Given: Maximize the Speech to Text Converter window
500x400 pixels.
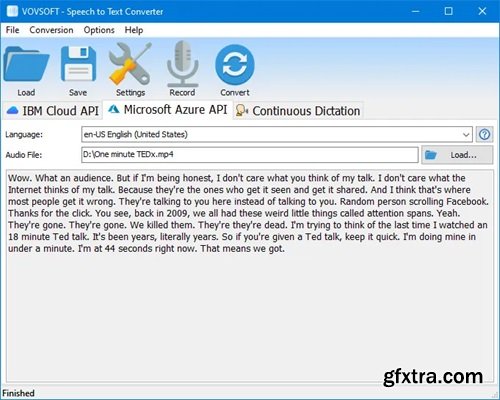Looking at the screenshot, I should [x=449, y=11].
